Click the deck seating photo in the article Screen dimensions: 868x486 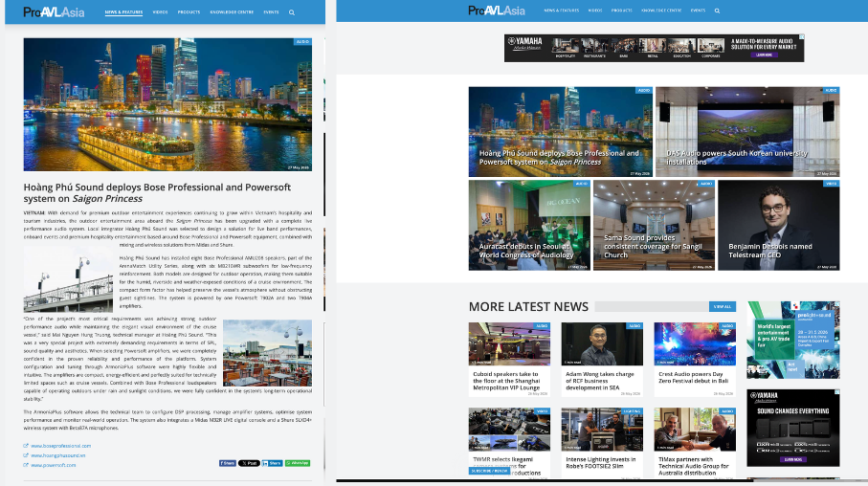tap(267, 353)
